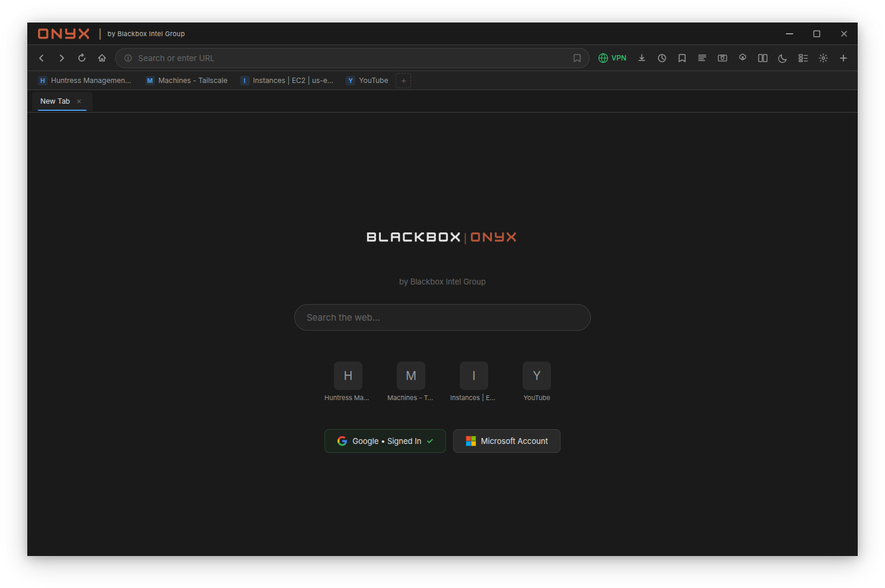Open the new bookmark folder plus button

point(403,80)
